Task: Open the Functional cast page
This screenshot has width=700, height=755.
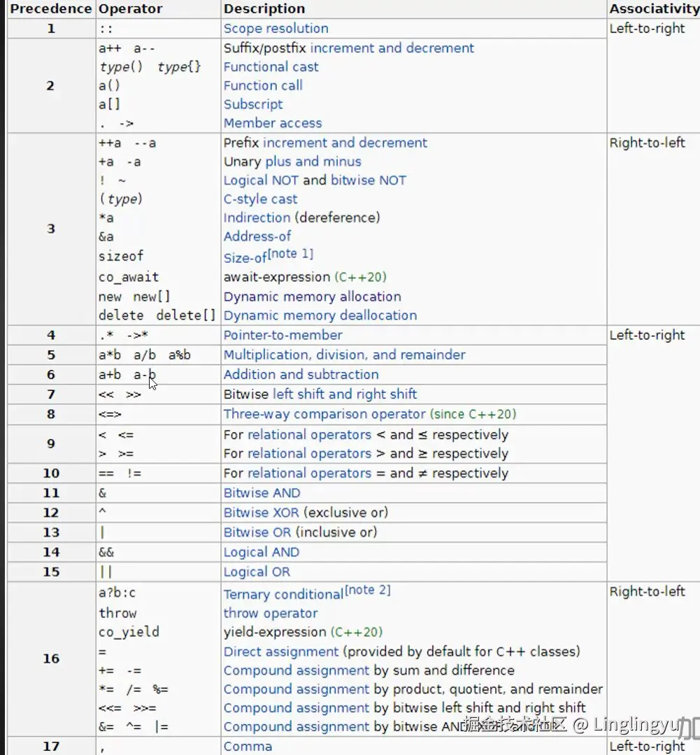Action: click(x=270, y=66)
